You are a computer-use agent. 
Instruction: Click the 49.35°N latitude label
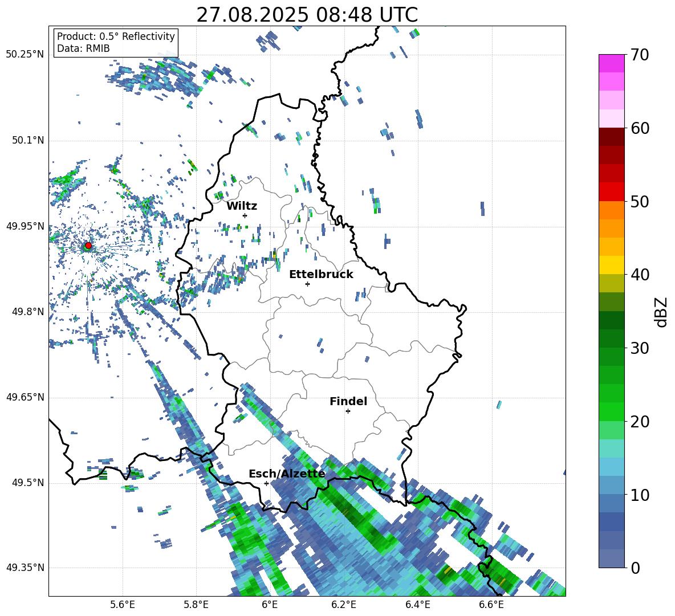[25, 568]
